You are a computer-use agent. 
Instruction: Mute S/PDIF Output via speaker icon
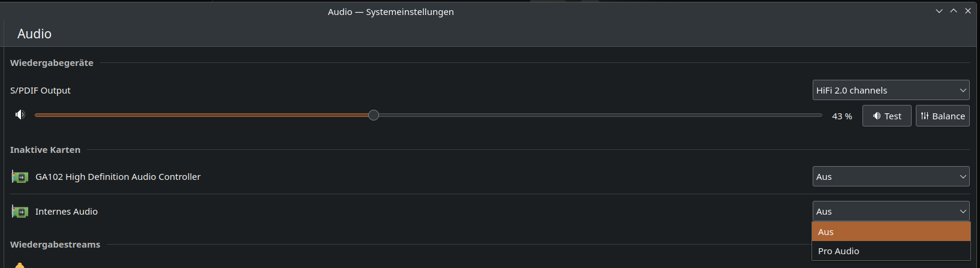point(20,115)
